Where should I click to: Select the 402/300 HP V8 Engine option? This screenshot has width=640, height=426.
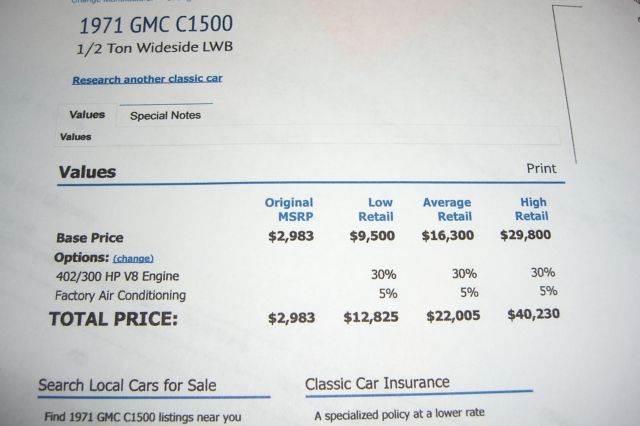[118, 276]
